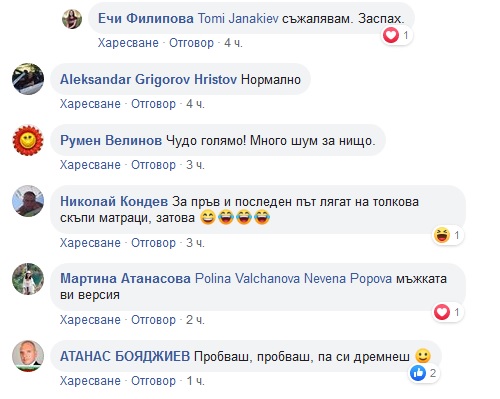Reply to АТАНАС БОЯДЖИЕВ's comment
Viewport: 500px width, 399px height.
click(153, 381)
